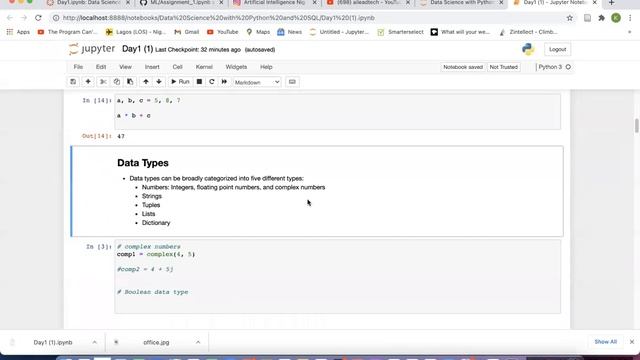The height and width of the screenshot is (360, 640).
Task: Move selected cell up arrow
Action: [146, 82]
